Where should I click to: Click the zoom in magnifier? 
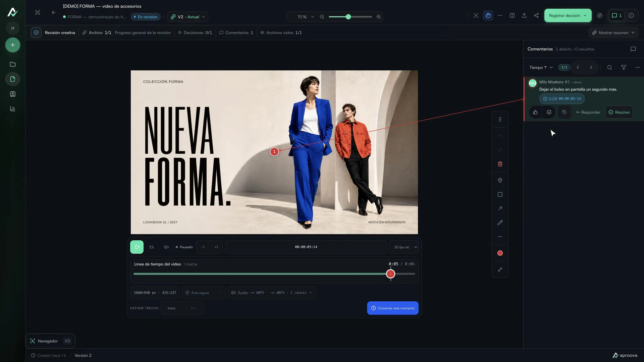pyautogui.click(x=379, y=17)
